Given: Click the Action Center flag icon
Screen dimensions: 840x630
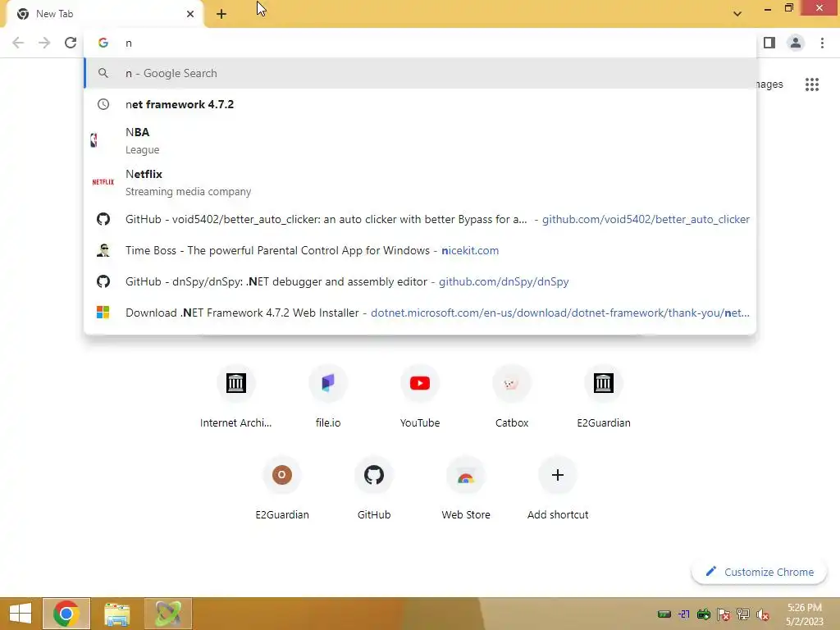Looking at the screenshot, I should point(724,614).
